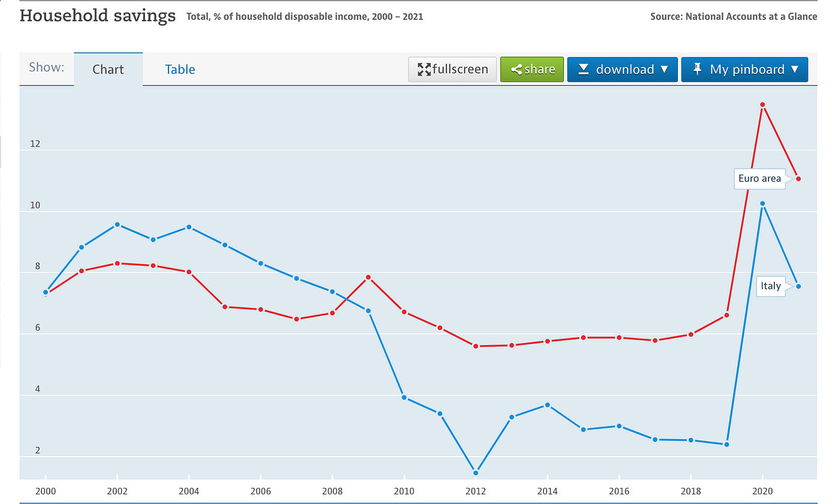Click the Euro area series label

[759, 179]
